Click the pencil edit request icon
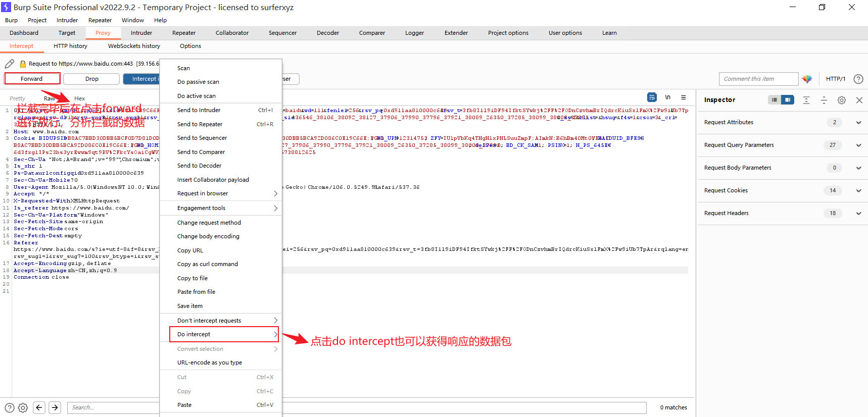The image size is (868, 417). [x=10, y=64]
